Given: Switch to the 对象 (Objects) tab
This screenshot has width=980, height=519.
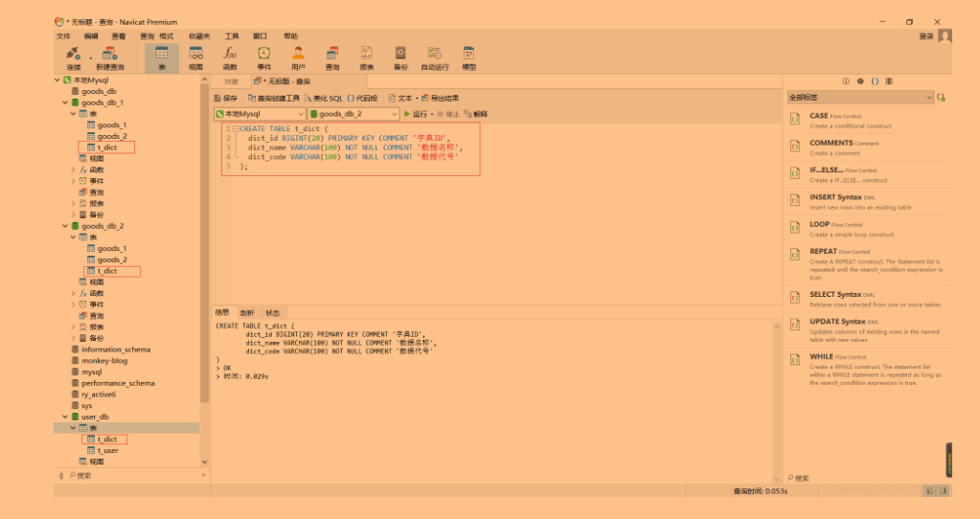Looking at the screenshot, I should click(231, 81).
